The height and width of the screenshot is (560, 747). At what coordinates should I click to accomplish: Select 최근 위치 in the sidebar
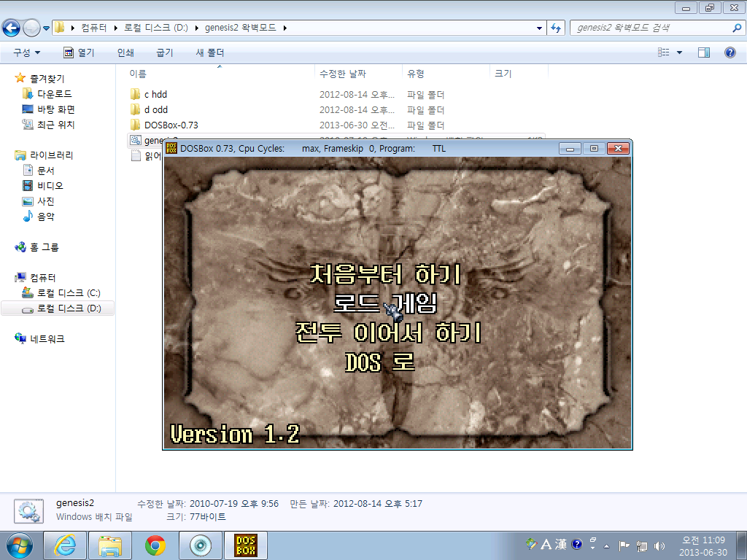(55, 124)
